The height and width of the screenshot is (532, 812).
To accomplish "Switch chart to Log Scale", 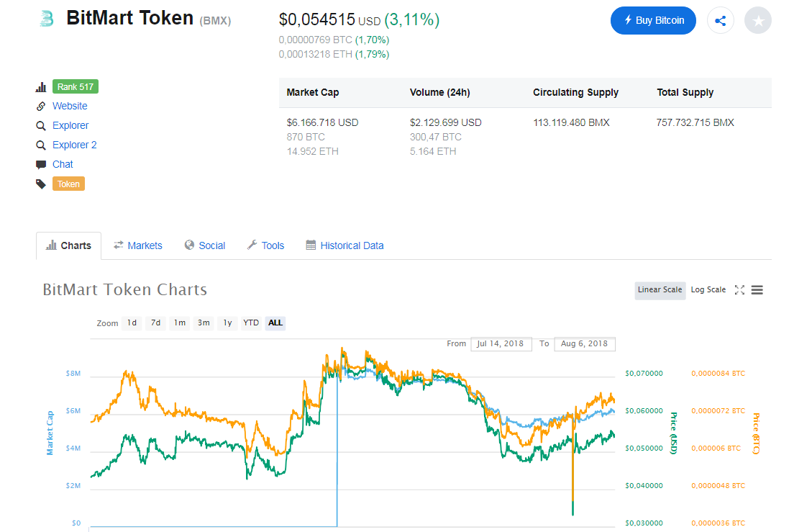I will click(708, 290).
